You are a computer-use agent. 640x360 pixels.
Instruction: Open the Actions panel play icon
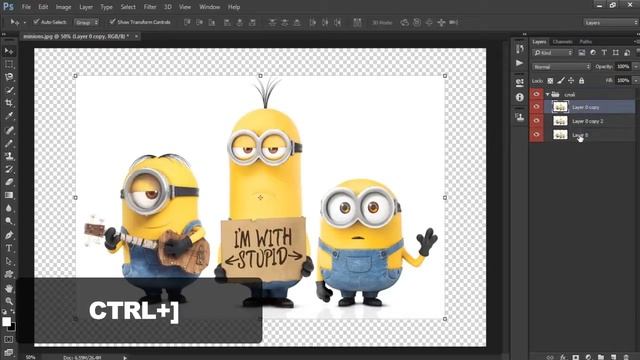click(520, 63)
